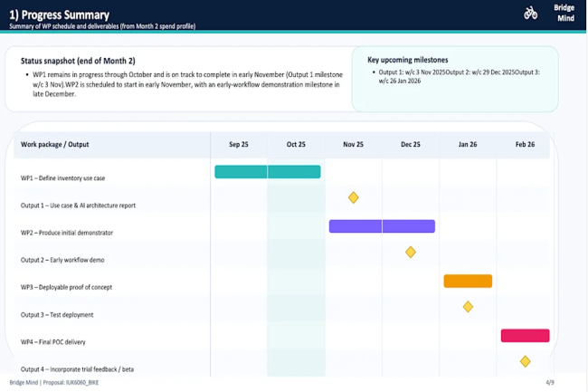This screenshot has width=588, height=392.
Task: Click the Sep 25 column header
Action: (x=240, y=145)
